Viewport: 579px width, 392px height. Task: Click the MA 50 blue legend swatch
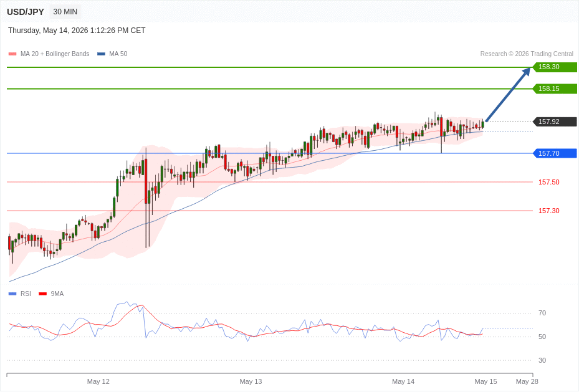tap(101, 54)
